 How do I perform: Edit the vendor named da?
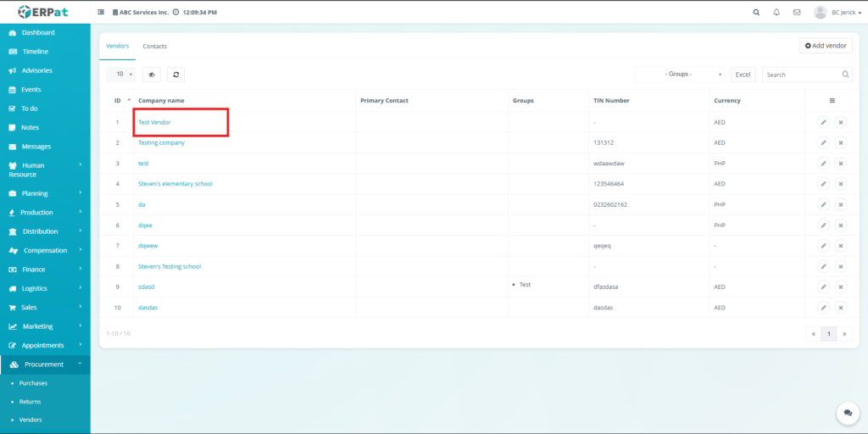(823, 205)
